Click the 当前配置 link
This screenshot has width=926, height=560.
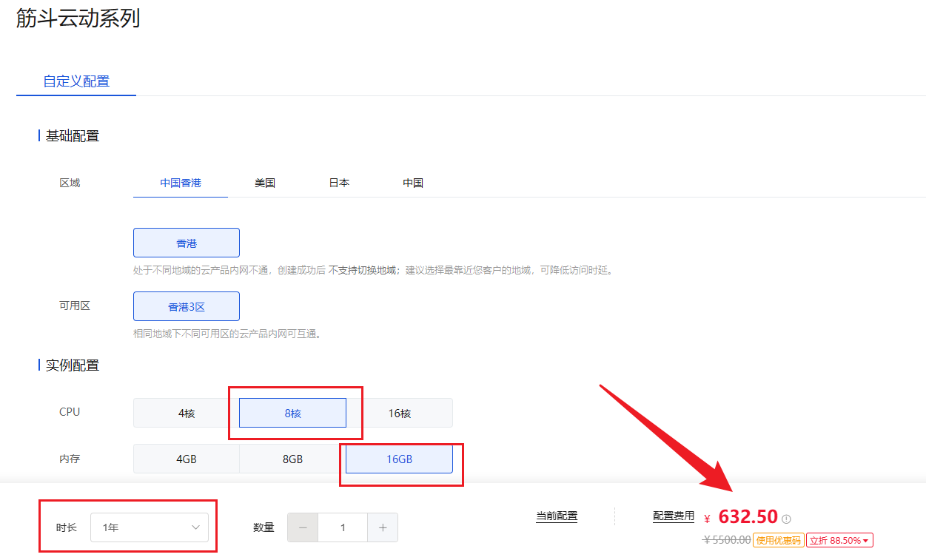tap(557, 516)
